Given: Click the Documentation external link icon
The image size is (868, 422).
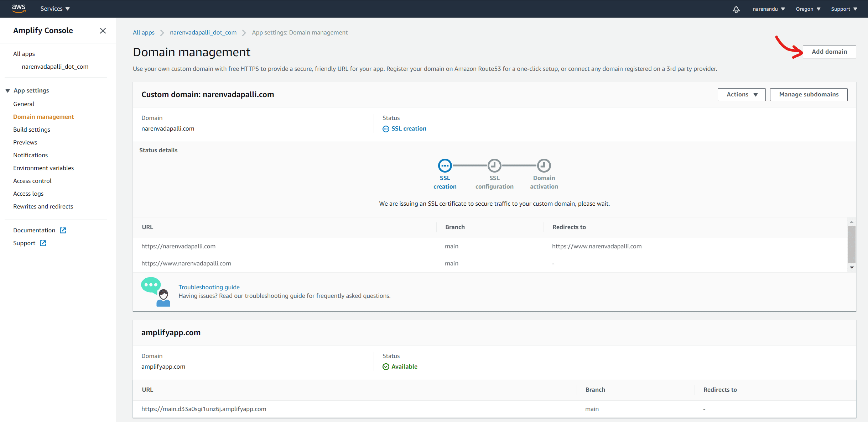Looking at the screenshot, I should click(63, 230).
